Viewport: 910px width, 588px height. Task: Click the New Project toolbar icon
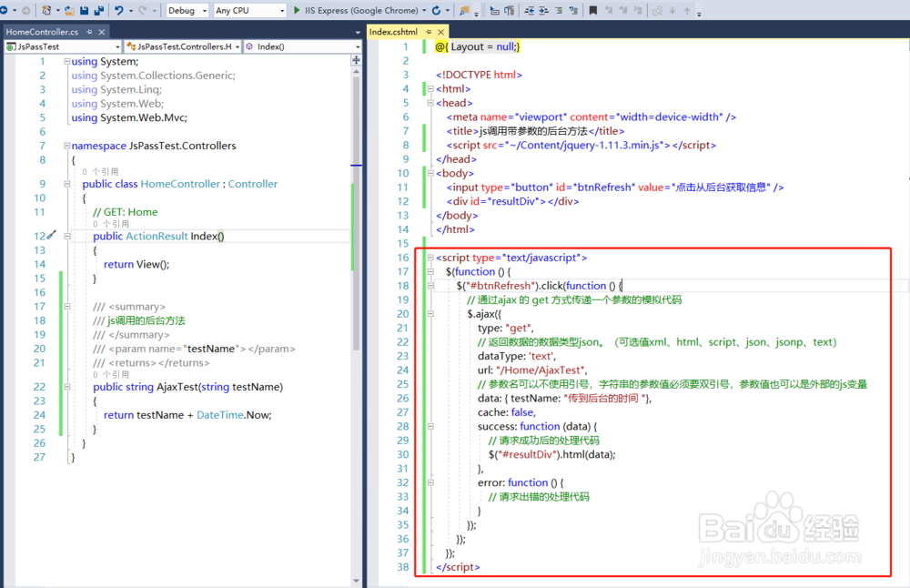click(x=46, y=10)
